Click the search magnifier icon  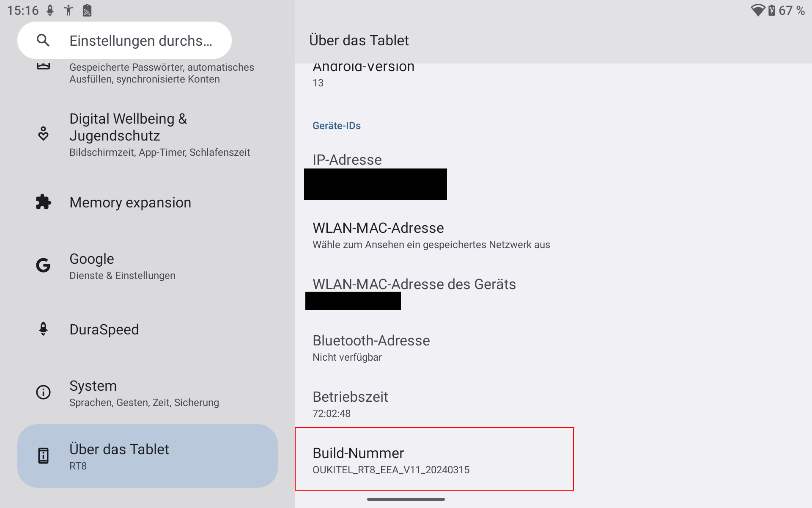(43, 41)
